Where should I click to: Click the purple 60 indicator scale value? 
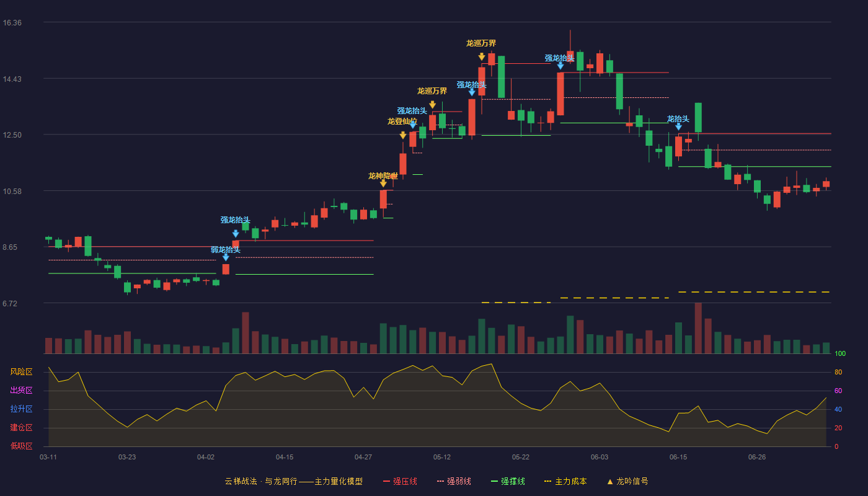coord(838,391)
